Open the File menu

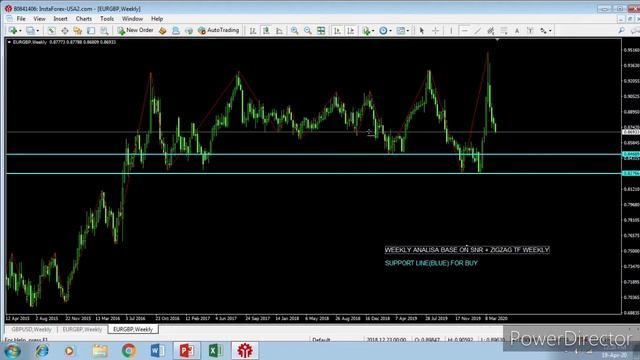21,19
